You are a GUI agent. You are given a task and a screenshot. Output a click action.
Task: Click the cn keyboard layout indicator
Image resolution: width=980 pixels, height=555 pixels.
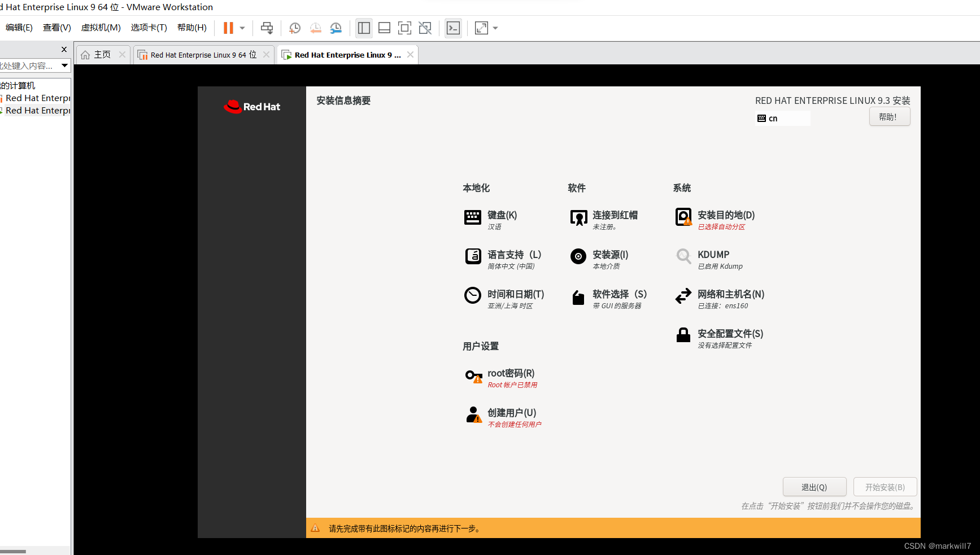coord(782,118)
